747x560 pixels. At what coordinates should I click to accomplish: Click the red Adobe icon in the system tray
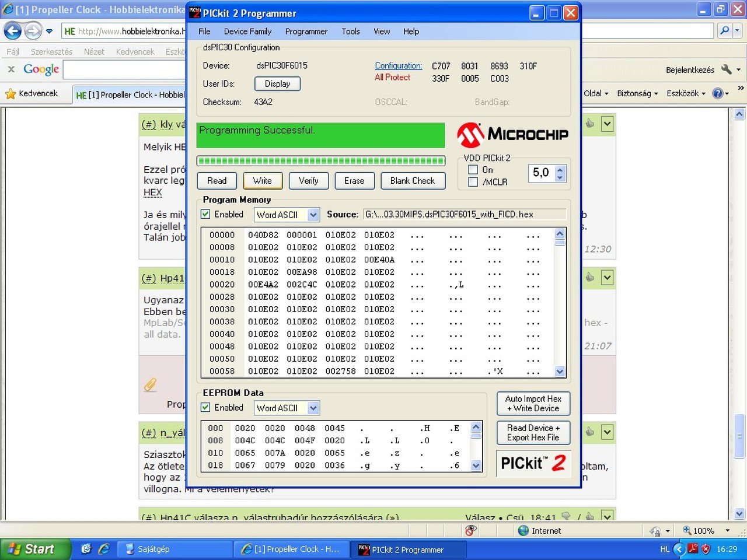[x=693, y=549]
